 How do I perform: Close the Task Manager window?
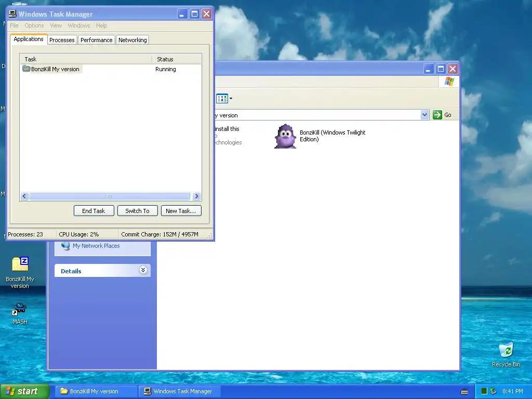(x=206, y=14)
